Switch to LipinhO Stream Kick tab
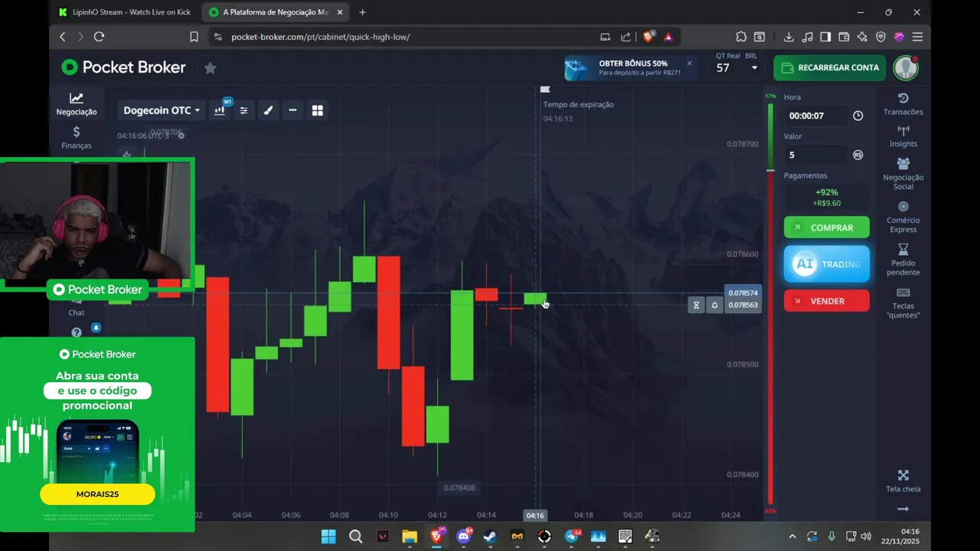Screen dimensions: 980x551 (x=124, y=12)
